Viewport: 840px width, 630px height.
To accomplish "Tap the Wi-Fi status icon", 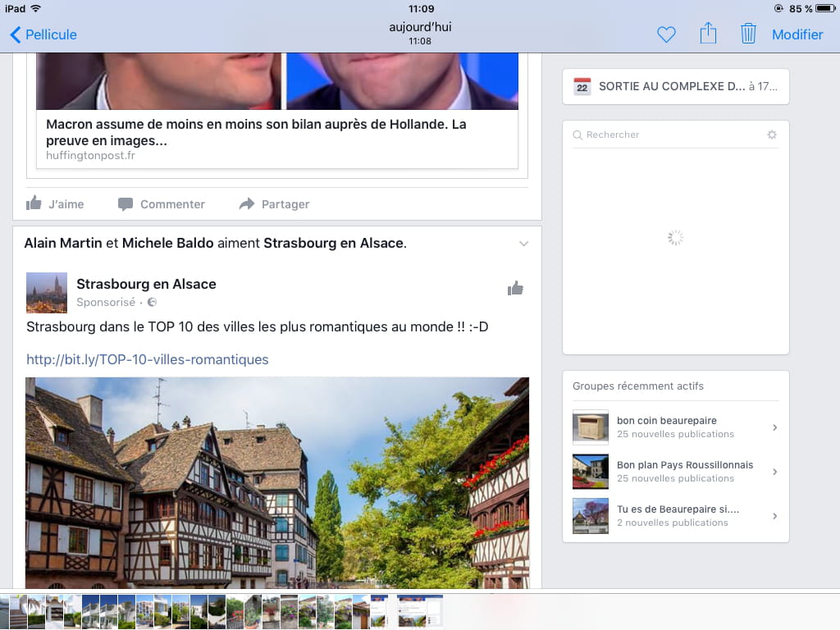I will [x=36, y=8].
